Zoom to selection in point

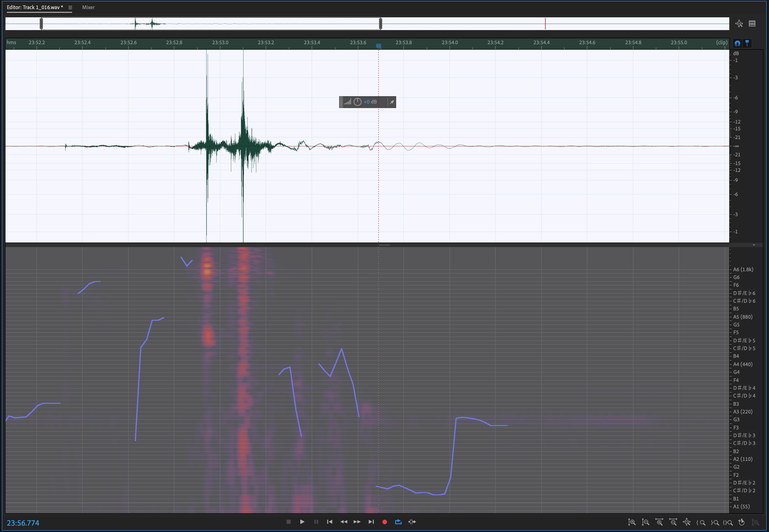pos(701,522)
